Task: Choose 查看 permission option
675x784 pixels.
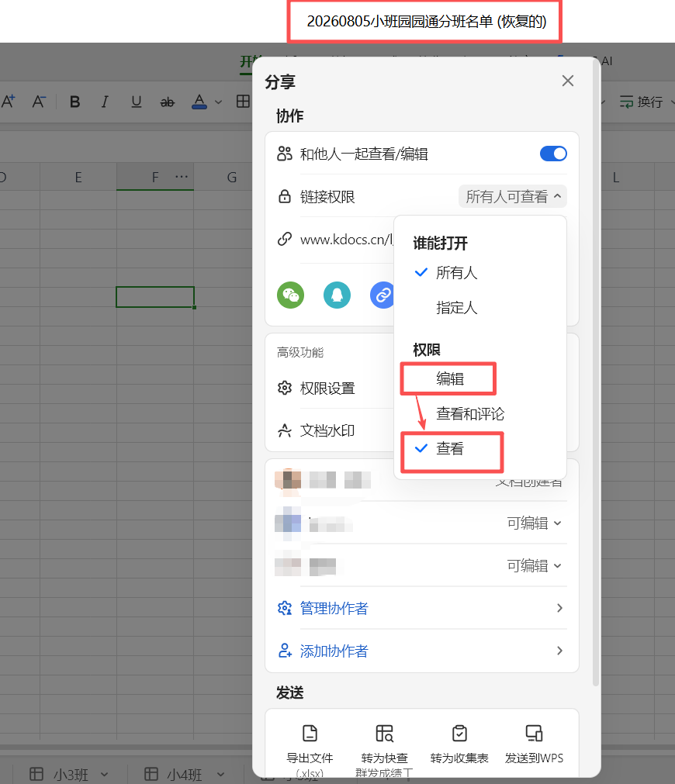Action: [x=450, y=448]
